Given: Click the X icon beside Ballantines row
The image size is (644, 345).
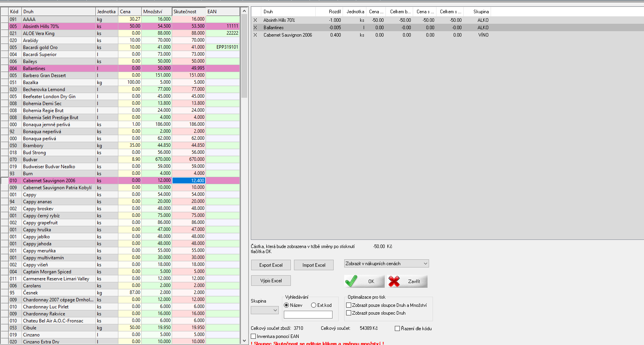Looking at the screenshot, I should click(255, 28).
